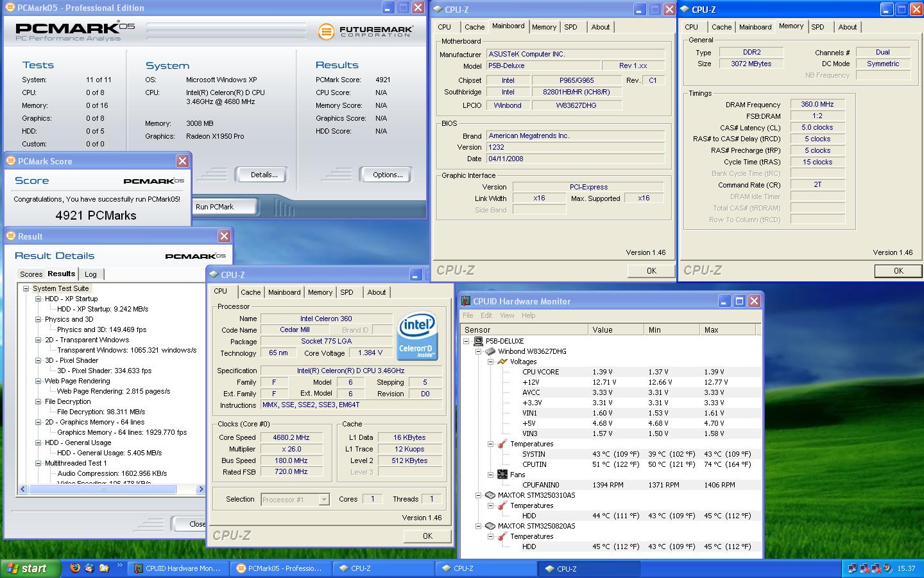Collapse the Winbond W83627DHG node

click(x=478, y=351)
